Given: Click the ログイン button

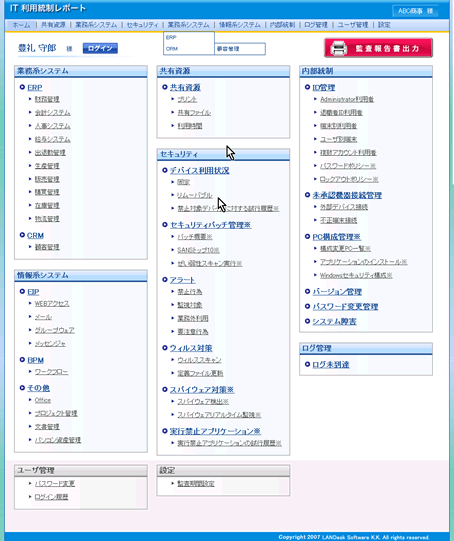Looking at the screenshot, I should (100, 48).
